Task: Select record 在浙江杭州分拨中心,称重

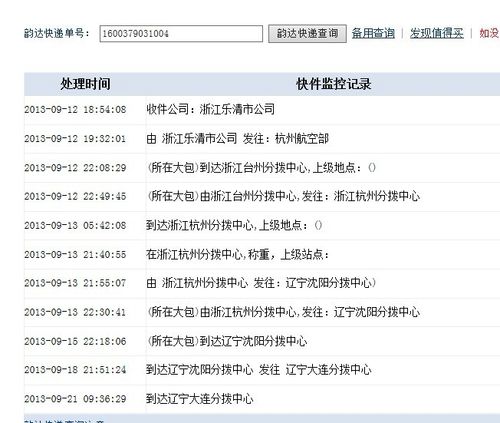Action: 238,255
